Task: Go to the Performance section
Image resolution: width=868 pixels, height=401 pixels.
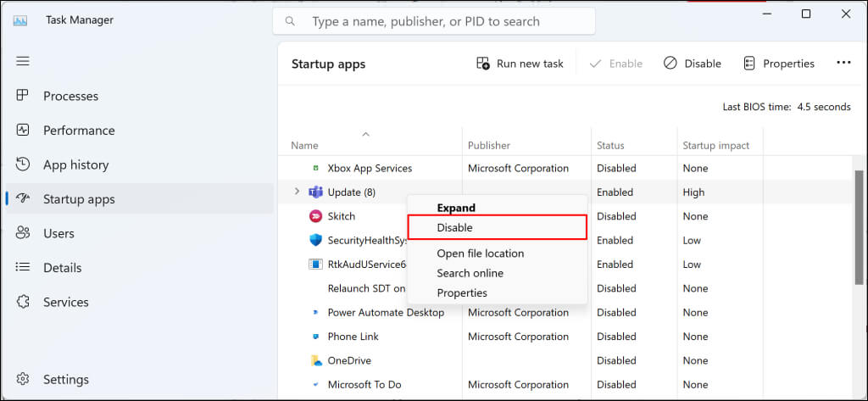Action: click(x=78, y=131)
